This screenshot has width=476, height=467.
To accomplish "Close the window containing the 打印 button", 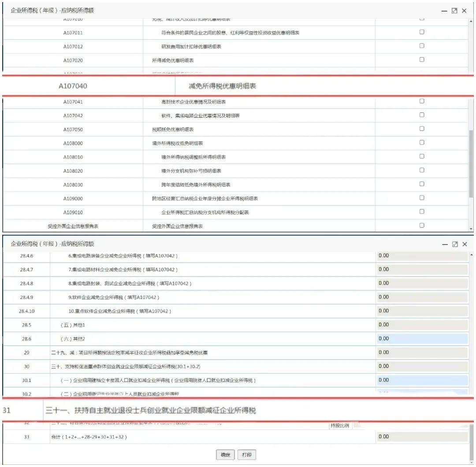I will pyautogui.click(x=465, y=244).
